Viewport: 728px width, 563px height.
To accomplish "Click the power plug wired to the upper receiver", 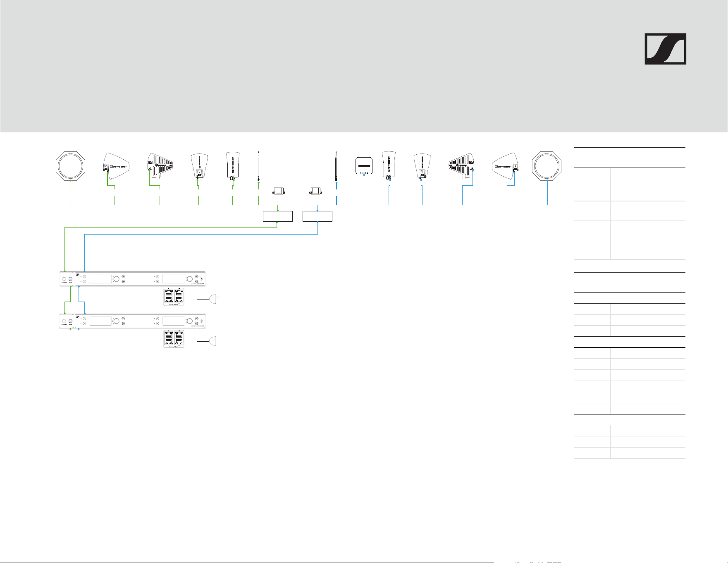I will (x=214, y=299).
